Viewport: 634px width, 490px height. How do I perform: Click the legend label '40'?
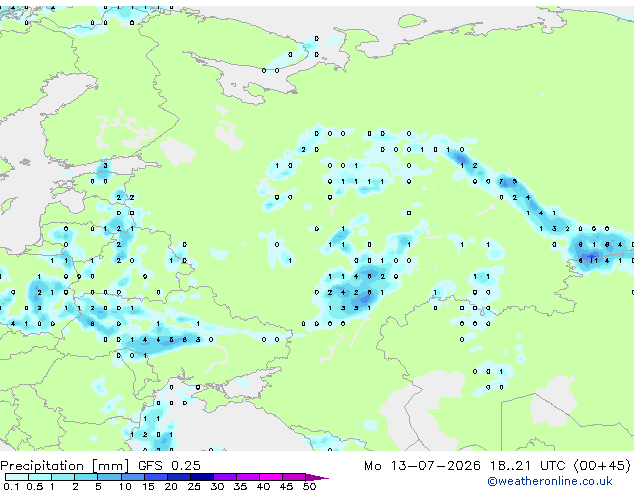pos(263,486)
